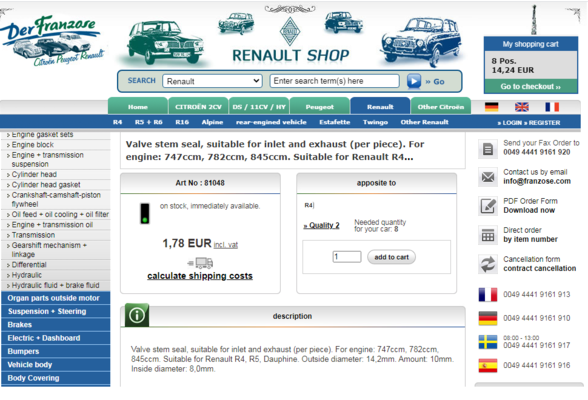This screenshot has width=588, height=400.
Task: Click the Spanish flag beside phone 9161 916
Action: (488, 366)
